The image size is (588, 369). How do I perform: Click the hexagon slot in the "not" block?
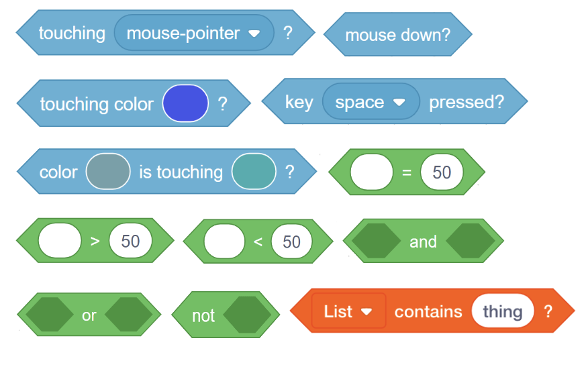[x=246, y=315]
